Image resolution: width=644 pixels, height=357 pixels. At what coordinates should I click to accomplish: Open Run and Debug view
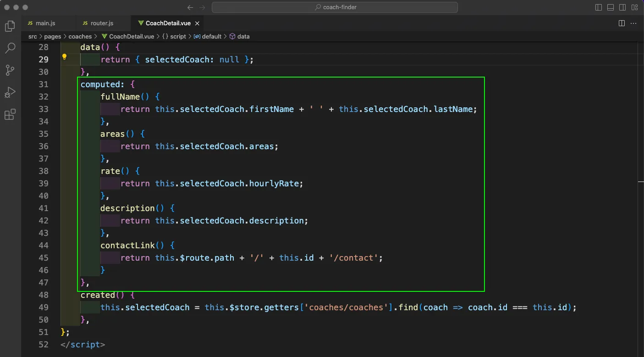pos(10,93)
